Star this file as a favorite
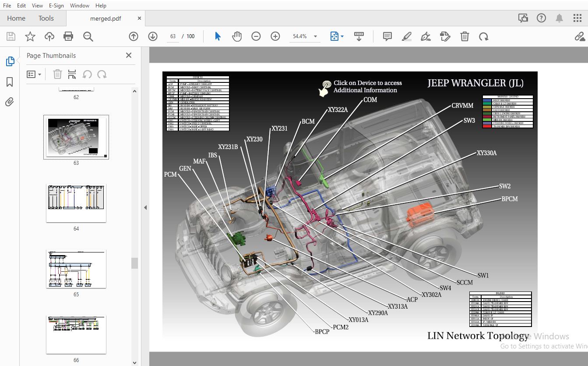The width and height of the screenshot is (588, 366). [30, 36]
